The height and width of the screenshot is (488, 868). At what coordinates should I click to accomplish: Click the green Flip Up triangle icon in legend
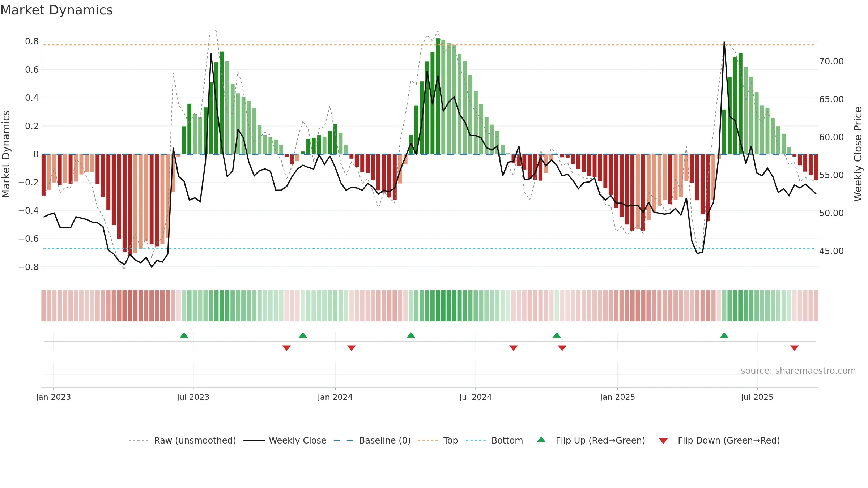pos(541,440)
